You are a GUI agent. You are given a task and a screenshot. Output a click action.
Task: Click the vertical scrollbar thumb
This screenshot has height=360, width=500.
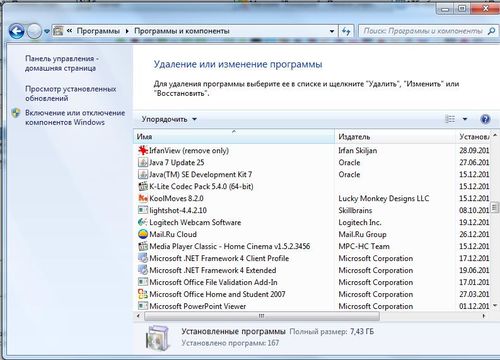tap(495, 208)
